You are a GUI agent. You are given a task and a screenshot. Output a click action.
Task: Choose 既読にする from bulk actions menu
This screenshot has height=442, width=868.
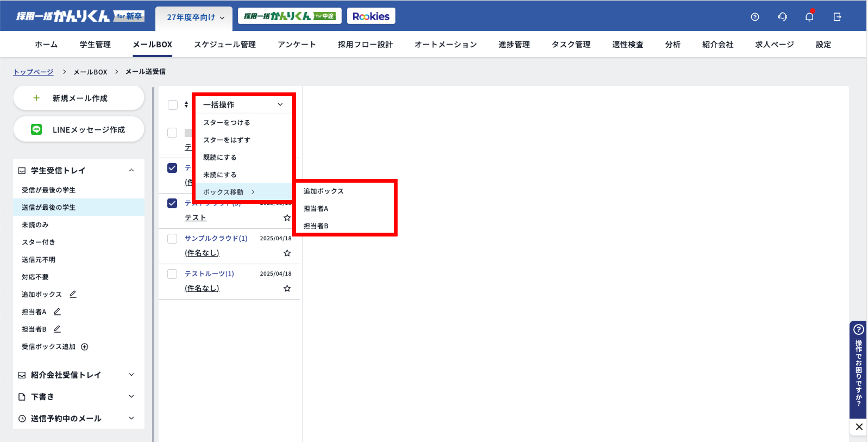[x=220, y=157]
